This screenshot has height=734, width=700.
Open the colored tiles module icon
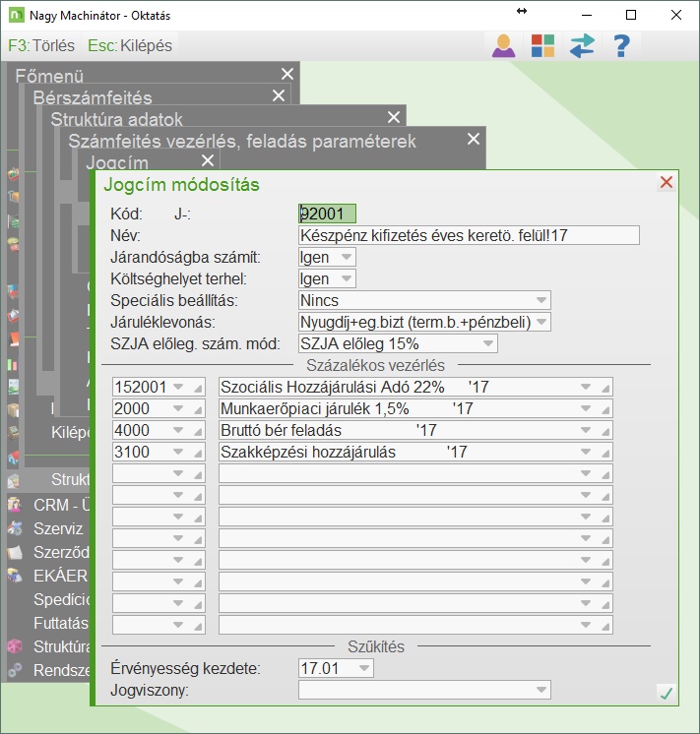(x=542, y=46)
